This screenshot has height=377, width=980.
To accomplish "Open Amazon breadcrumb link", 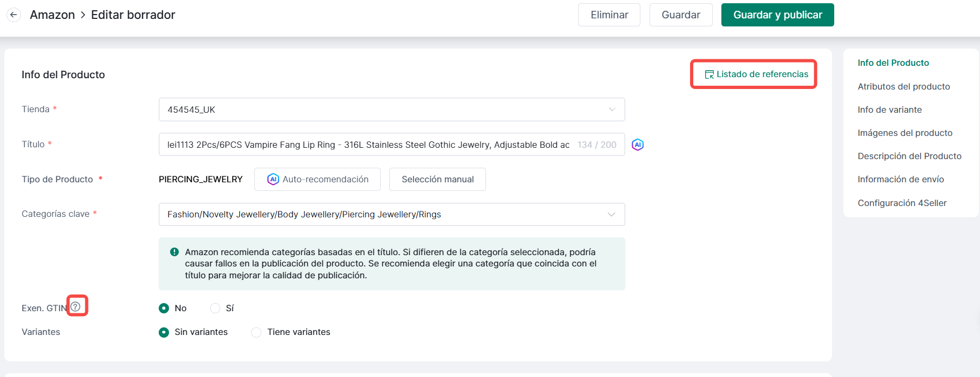I will tap(52, 15).
